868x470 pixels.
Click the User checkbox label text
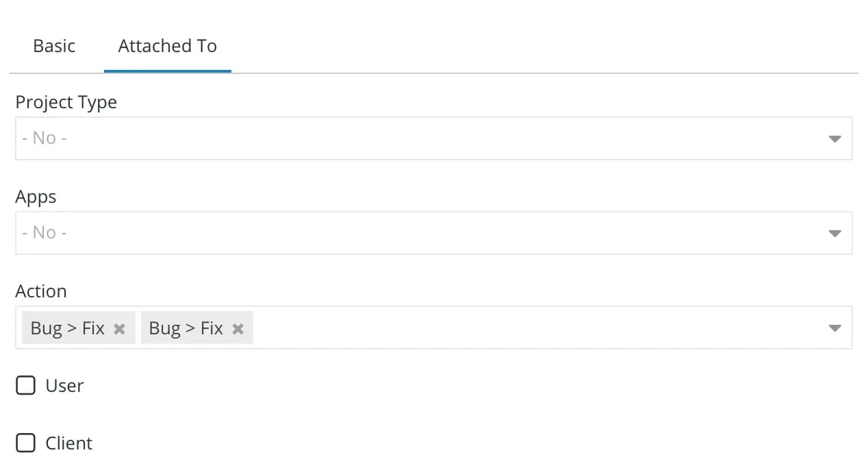64,386
